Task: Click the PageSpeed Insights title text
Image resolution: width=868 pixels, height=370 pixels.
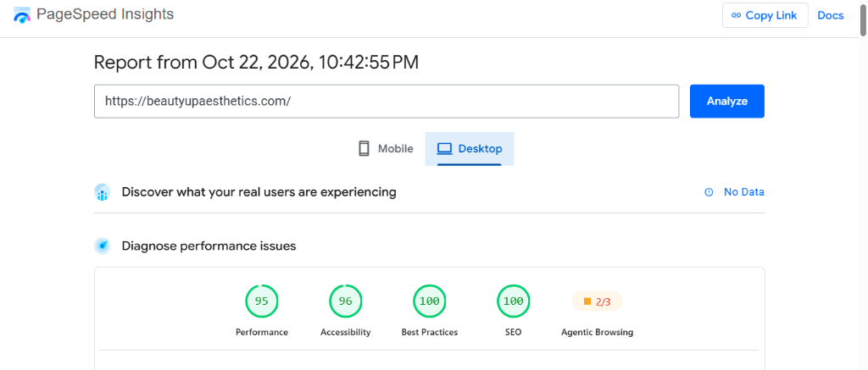Action: (x=105, y=14)
